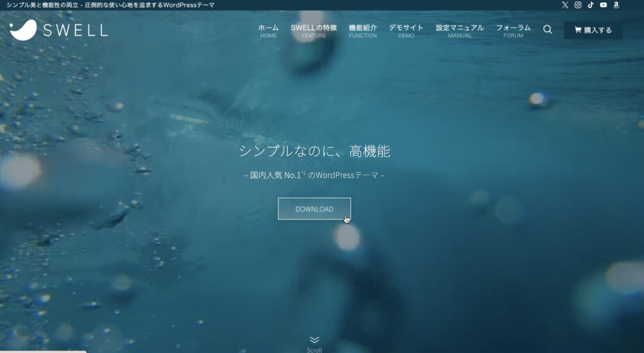
Task: Open the TikTok social link icon
Action: [x=591, y=5]
